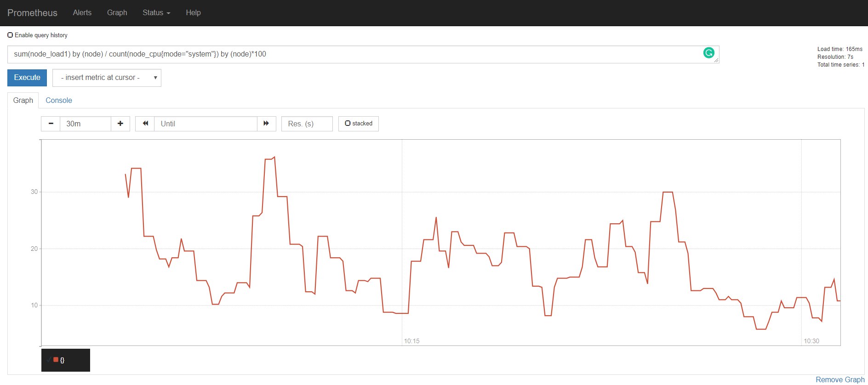Screen dimensions: 868x385
Task: Rewind end time with double-left arrows
Action: click(145, 124)
